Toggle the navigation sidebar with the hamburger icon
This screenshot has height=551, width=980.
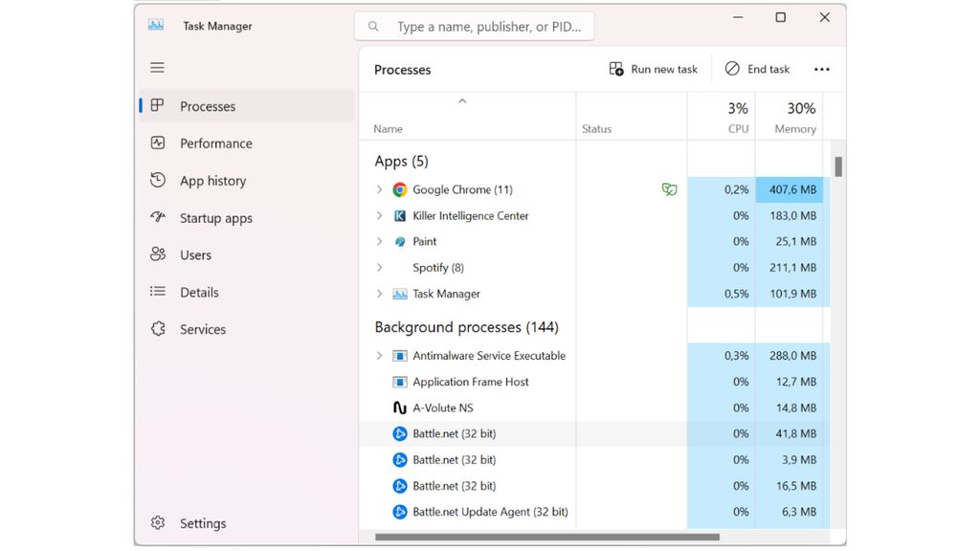pyautogui.click(x=157, y=67)
